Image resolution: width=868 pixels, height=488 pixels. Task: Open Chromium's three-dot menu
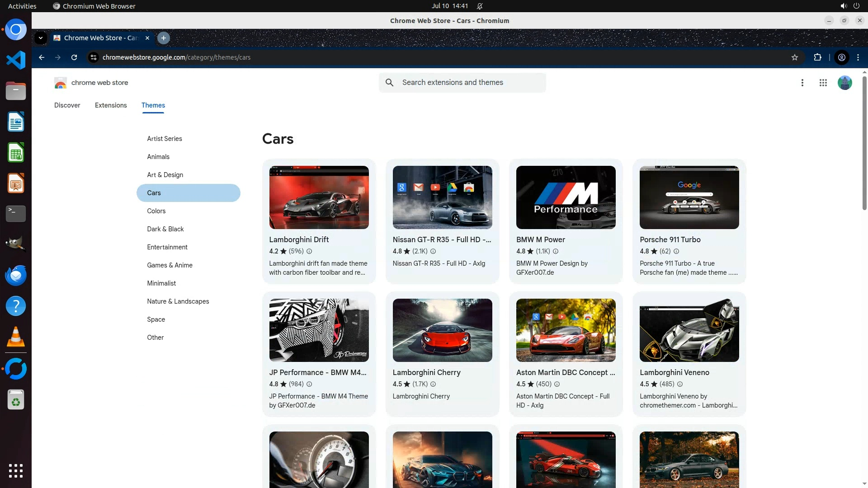click(858, 57)
